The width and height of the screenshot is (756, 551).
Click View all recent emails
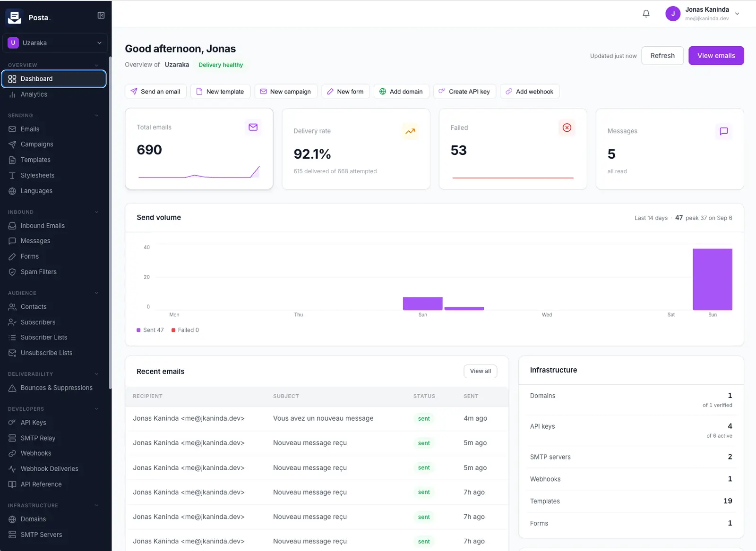point(480,371)
